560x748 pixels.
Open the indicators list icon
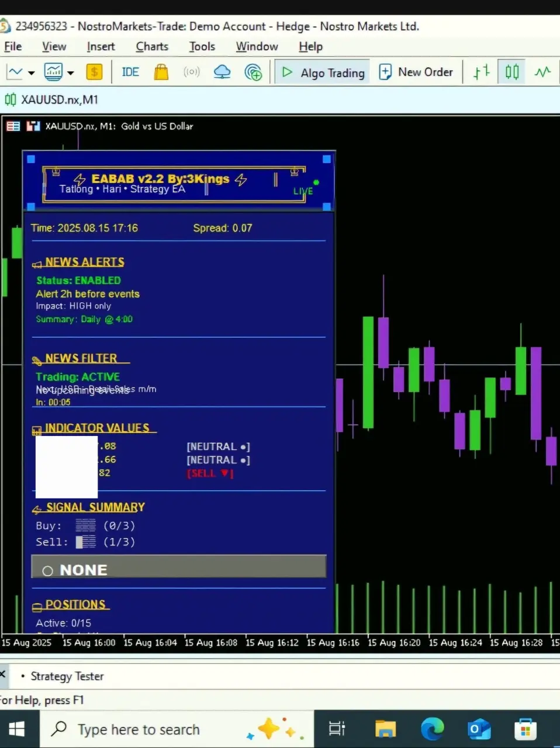click(x=53, y=72)
